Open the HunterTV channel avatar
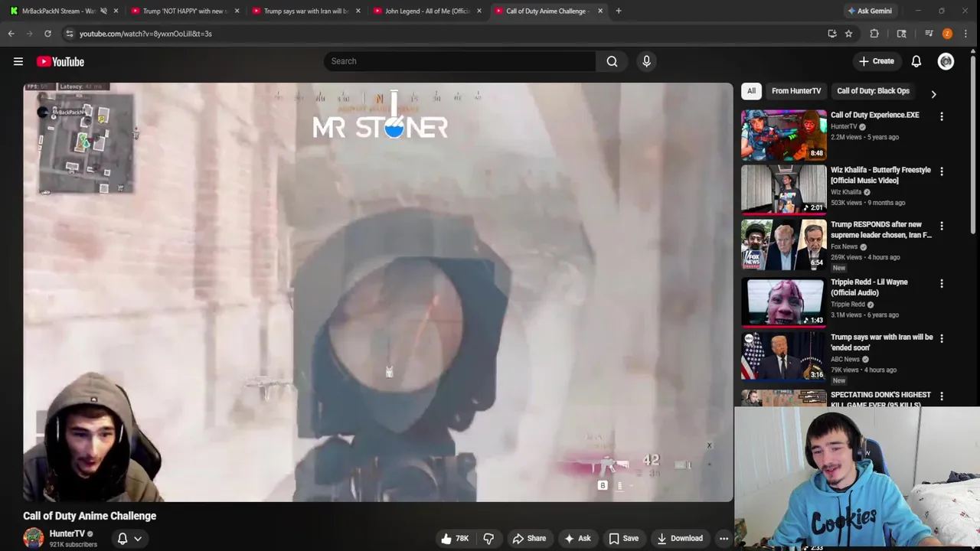 pos(33,538)
